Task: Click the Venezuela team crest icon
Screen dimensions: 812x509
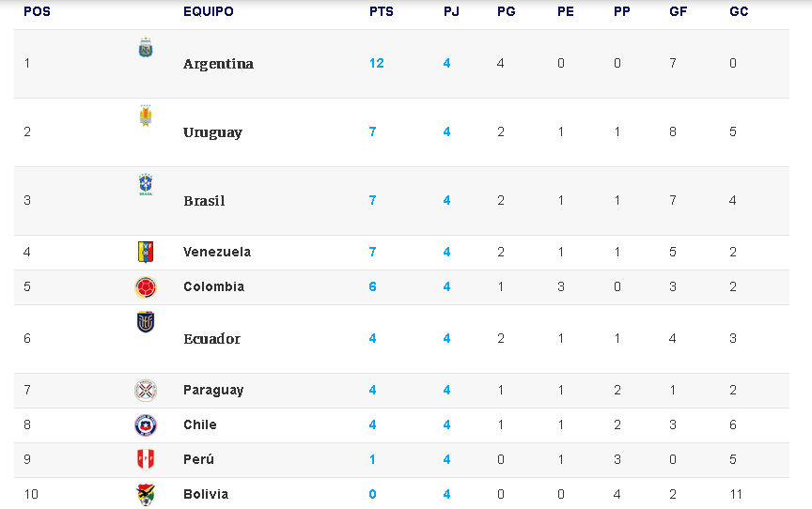Action: click(x=146, y=252)
